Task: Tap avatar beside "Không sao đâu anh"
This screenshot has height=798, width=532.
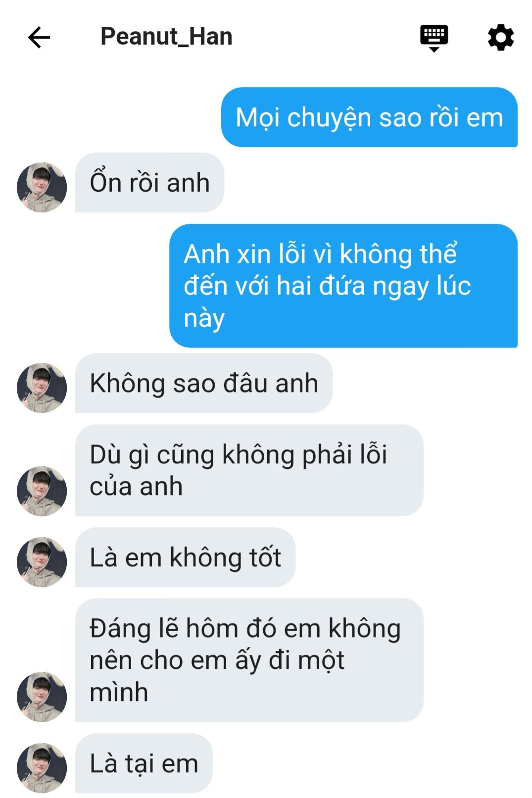Action: pos(42,388)
